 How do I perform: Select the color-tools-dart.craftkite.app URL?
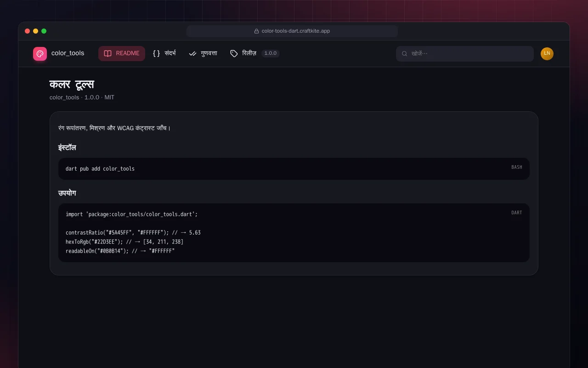pyautogui.click(x=296, y=31)
